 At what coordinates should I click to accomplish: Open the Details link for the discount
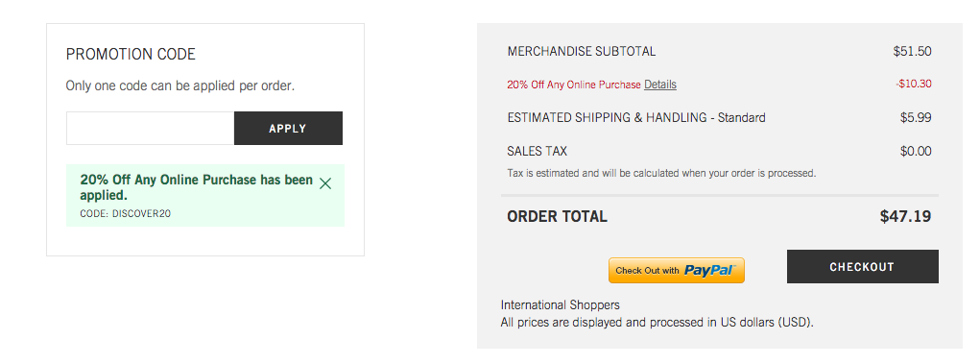click(x=660, y=85)
